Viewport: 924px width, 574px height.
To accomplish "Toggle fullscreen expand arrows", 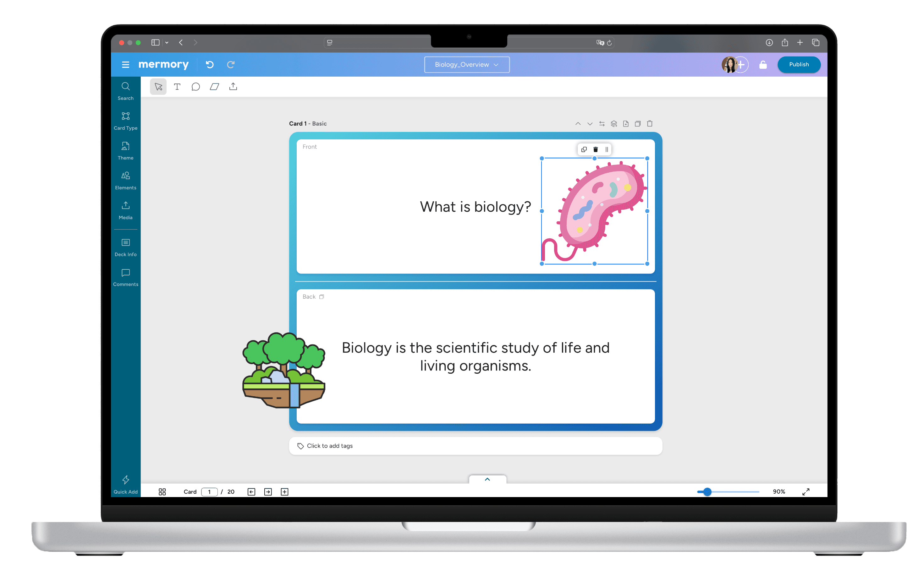I will click(x=806, y=492).
